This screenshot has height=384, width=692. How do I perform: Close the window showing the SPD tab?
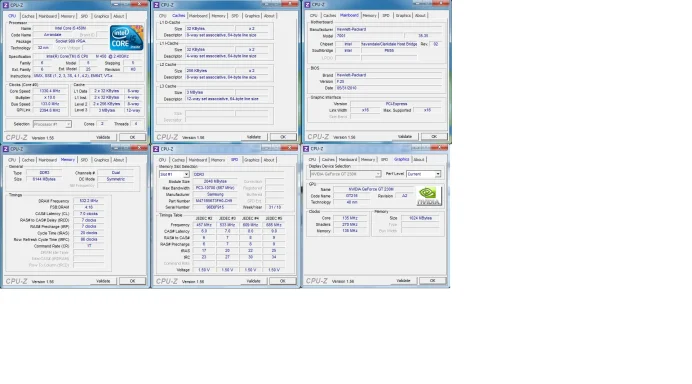coord(290,148)
